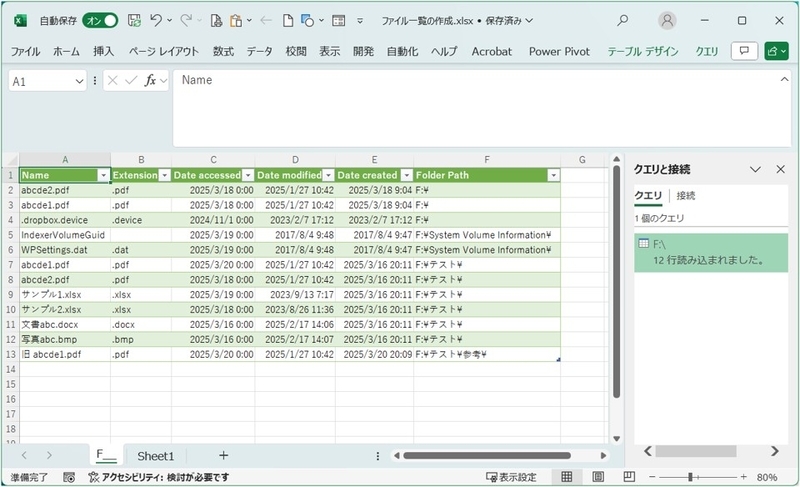Open Customize Quick Access Toolbar dropdown
800x487 pixels.
tap(360, 21)
